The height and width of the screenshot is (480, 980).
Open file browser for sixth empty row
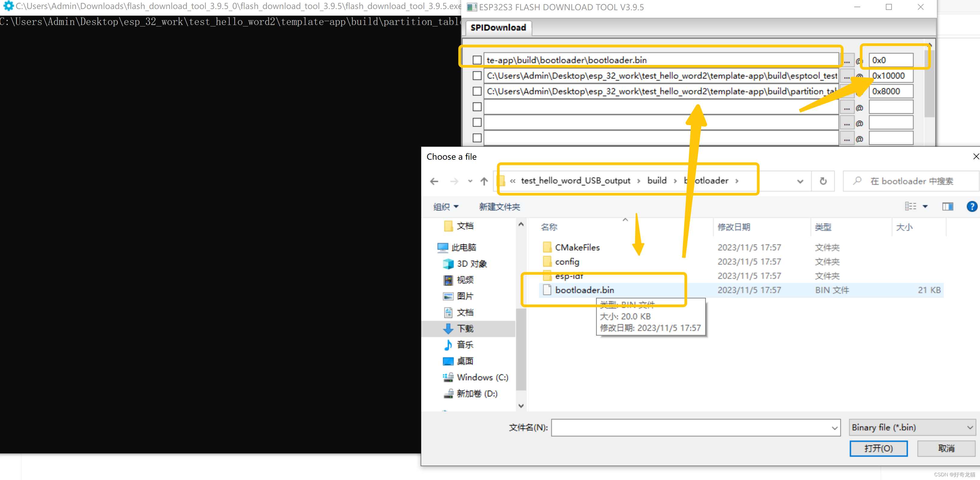tap(846, 139)
